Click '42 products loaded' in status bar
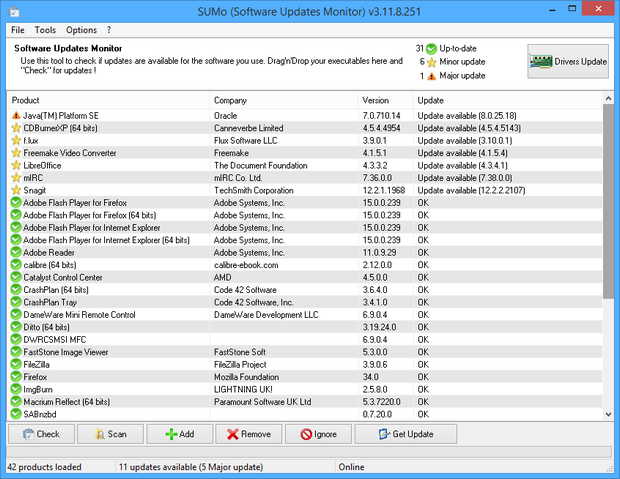Image resolution: width=620 pixels, height=479 pixels. point(44,467)
